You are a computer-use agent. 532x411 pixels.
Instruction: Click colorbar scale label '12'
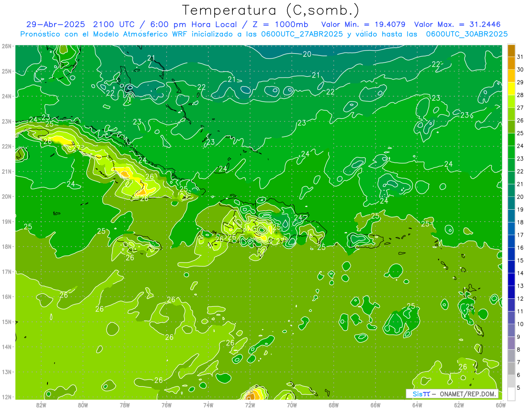520,298
